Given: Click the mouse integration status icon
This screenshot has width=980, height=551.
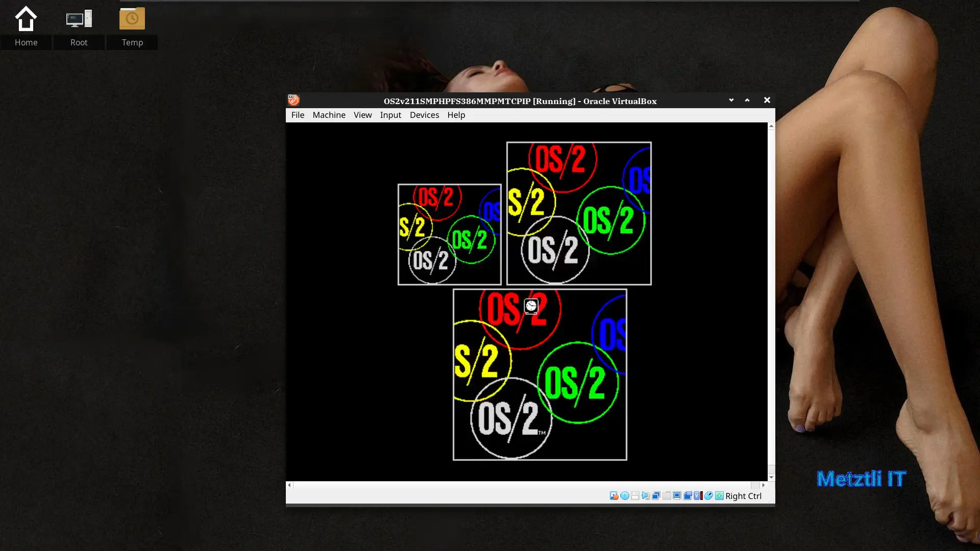Looking at the screenshot, I should click(x=708, y=496).
